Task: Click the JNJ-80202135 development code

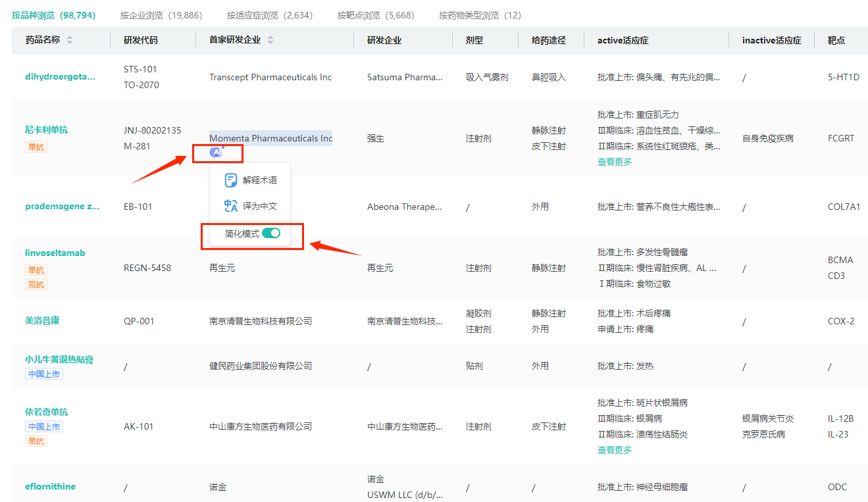Action: (x=153, y=130)
